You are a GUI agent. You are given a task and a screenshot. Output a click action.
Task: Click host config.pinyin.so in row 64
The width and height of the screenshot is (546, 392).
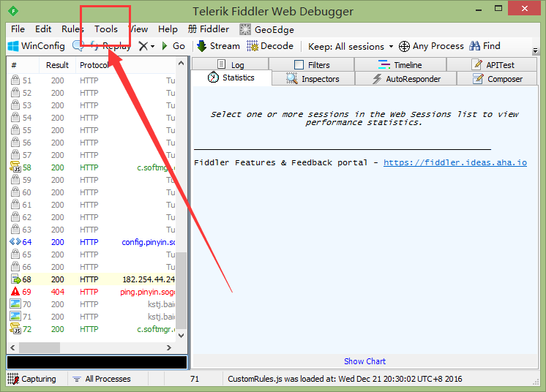coord(149,242)
